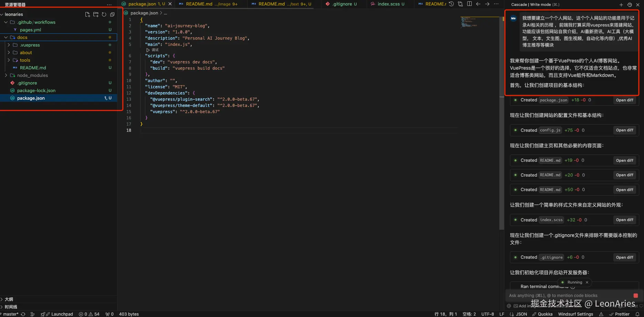Open diff for README.md with +20
The image size is (644, 317).
point(625,175)
